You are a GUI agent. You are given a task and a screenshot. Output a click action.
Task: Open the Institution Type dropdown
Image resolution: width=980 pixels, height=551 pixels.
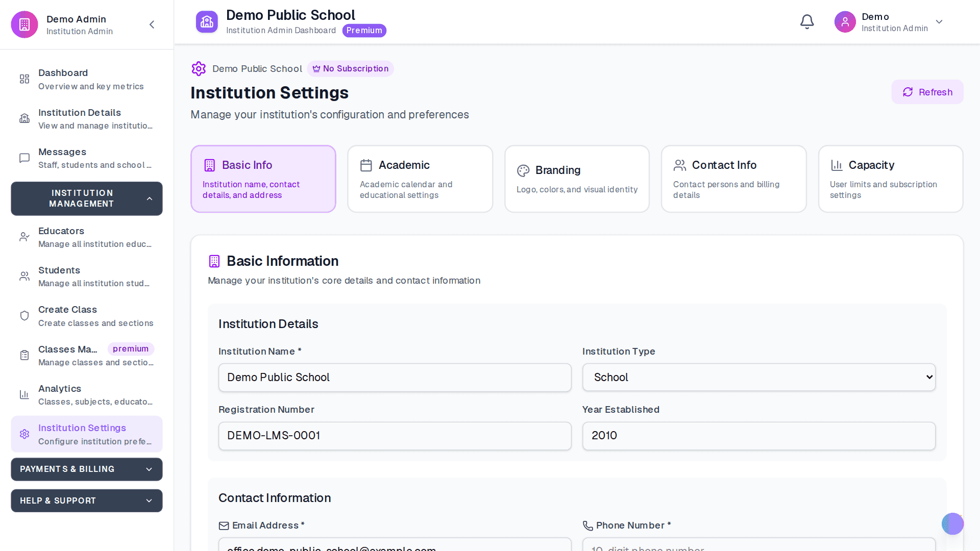758,377
